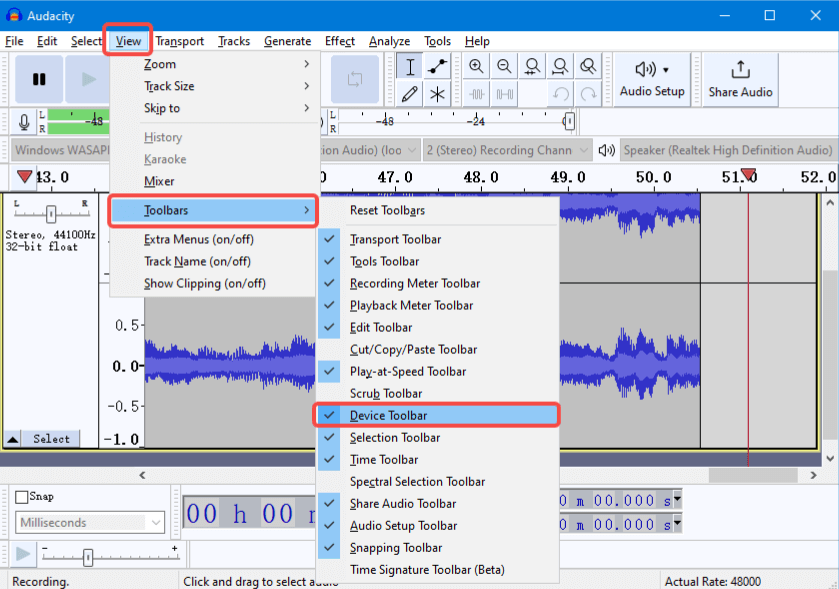
Task: Click the track collapse arrow button
Action: (x=13, y=439)
